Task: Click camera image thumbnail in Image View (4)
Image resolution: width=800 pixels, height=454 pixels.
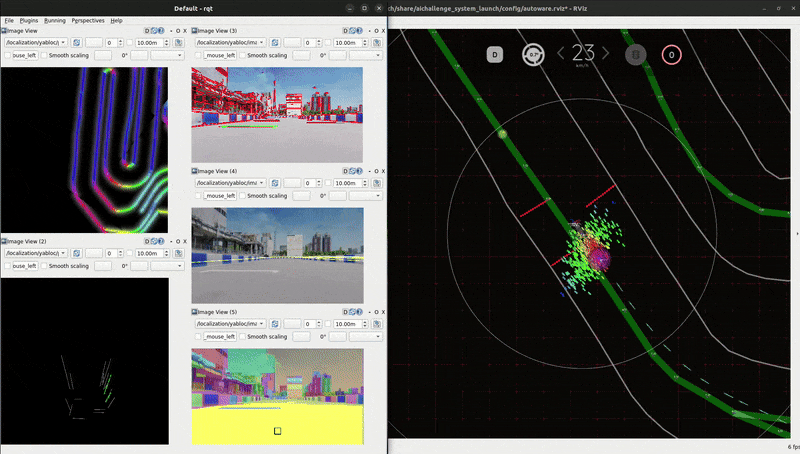Action: pyautogui.click(x=278, y=256)
